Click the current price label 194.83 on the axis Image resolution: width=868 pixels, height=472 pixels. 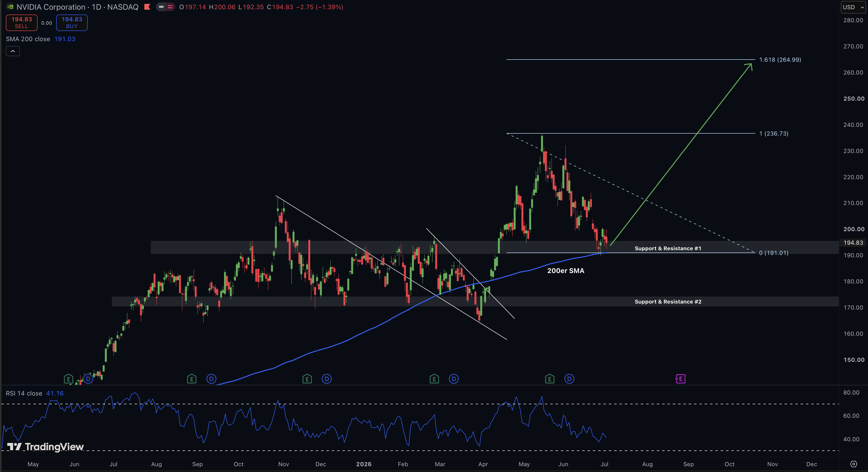[853, 242]
